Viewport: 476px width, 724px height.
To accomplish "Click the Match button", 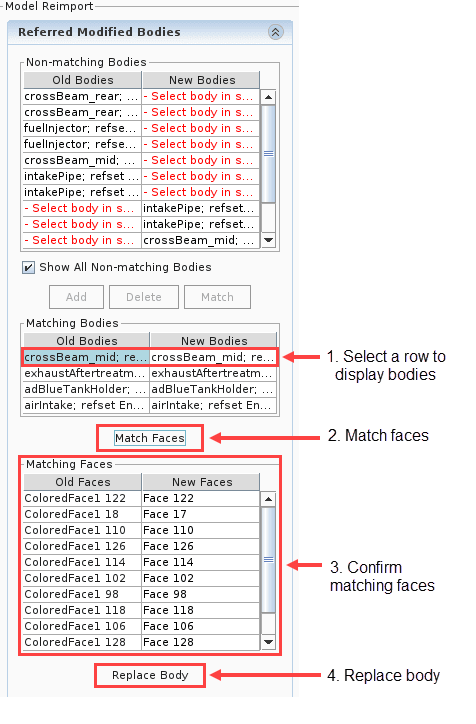I will pyautogui.click(x=217, y=297).
